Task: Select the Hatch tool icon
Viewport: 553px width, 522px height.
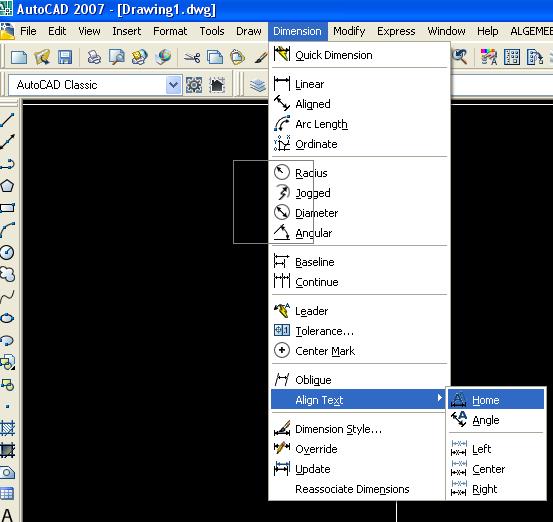Action: 7,428
